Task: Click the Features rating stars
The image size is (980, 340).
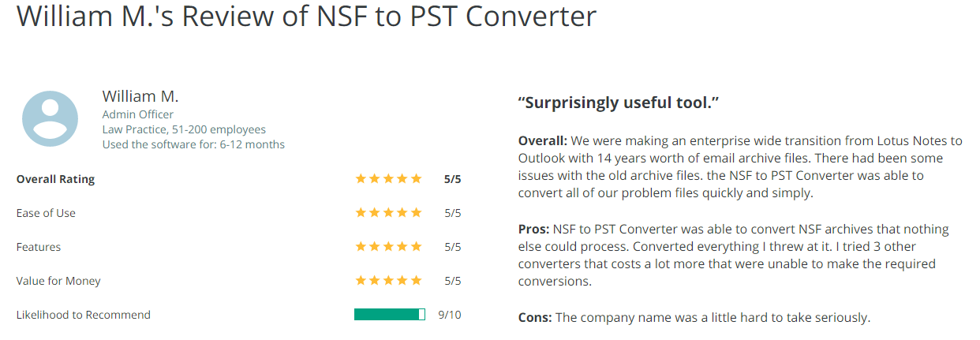Action: pyautogui.click(x=389, y=247)
